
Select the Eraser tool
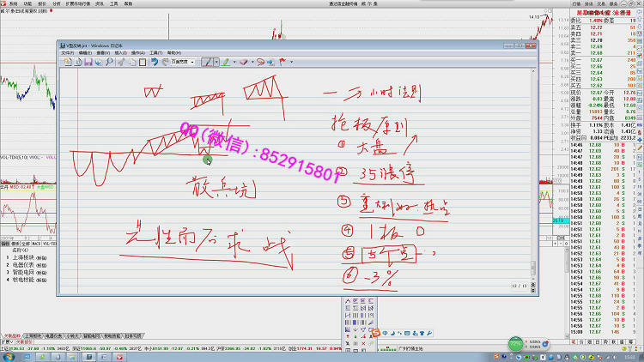click(243, 62)
